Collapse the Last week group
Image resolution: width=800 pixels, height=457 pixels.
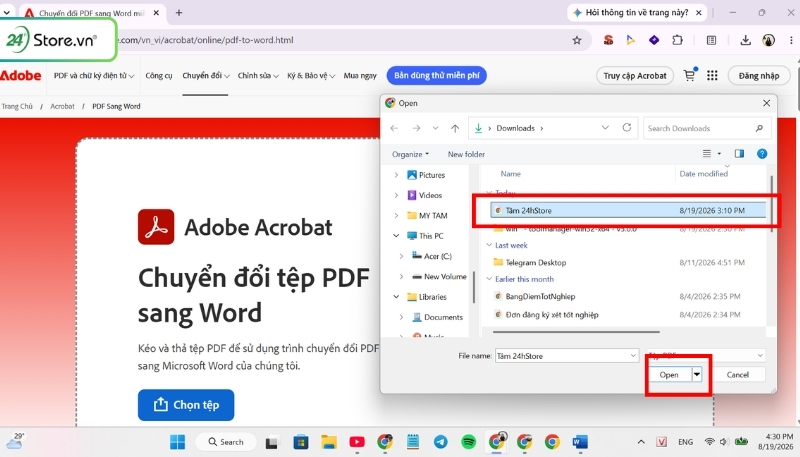pyautogui.click(x=489, y=245)
